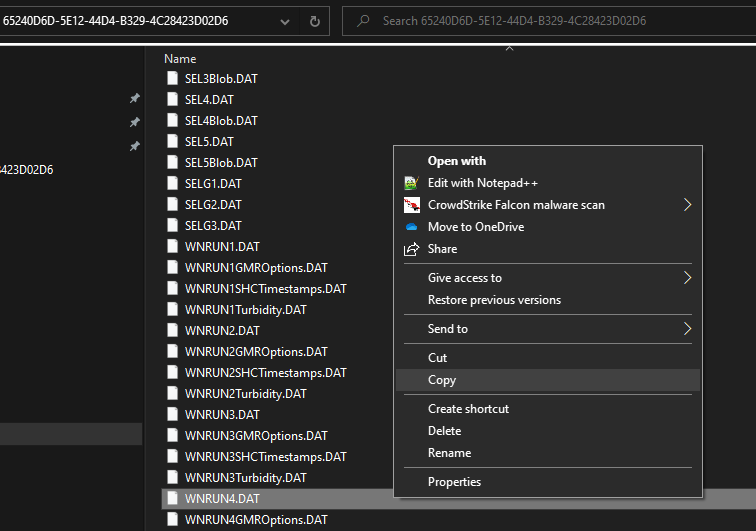Image resolution: width=756 pixels, height=531 pixels.
Task: Choose Edit with Notepad++
Action: (x=483, y=183)
